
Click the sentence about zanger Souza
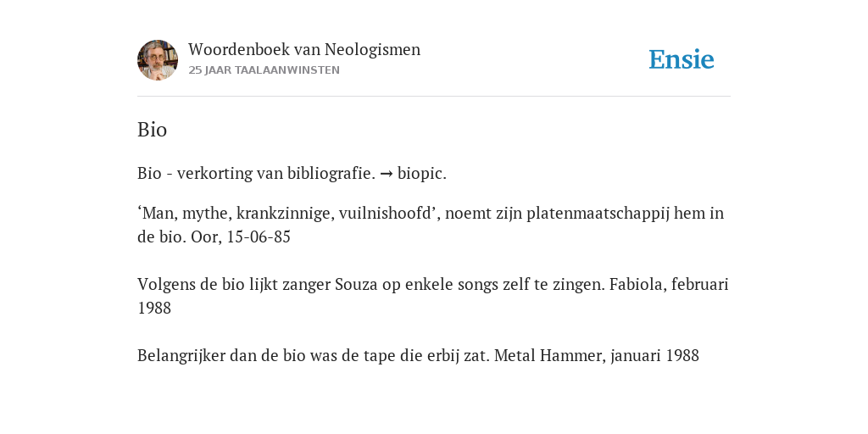(371, 285)
